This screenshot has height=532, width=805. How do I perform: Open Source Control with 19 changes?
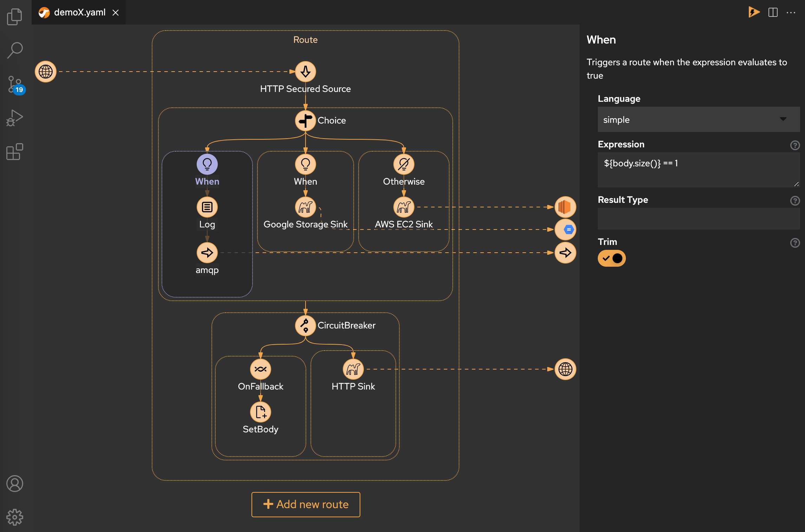tap(16, 85)
